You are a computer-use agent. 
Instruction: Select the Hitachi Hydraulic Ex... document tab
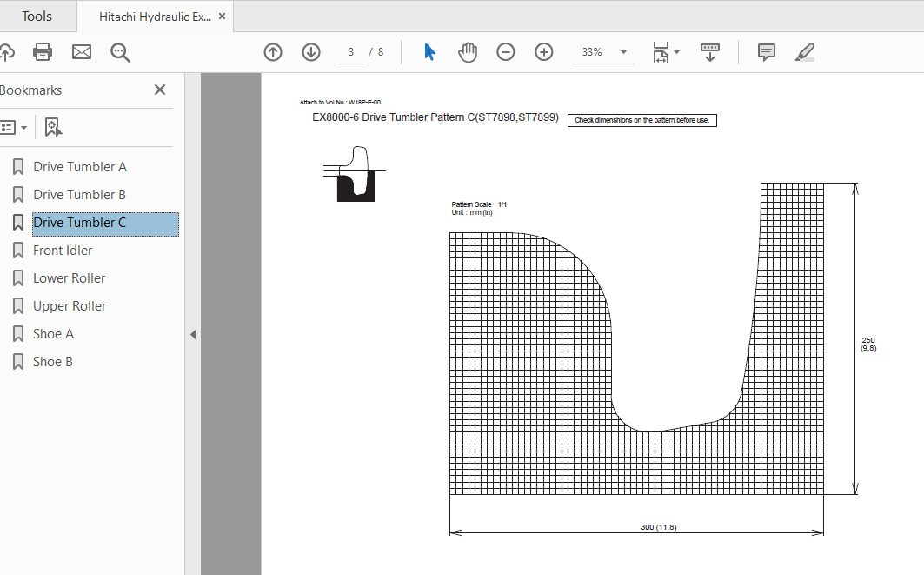(x=154, y=17)
